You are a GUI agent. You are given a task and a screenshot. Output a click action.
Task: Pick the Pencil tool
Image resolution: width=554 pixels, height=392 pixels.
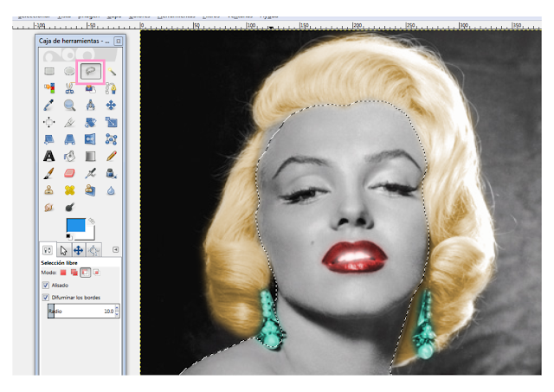click(x=112, y=156)
